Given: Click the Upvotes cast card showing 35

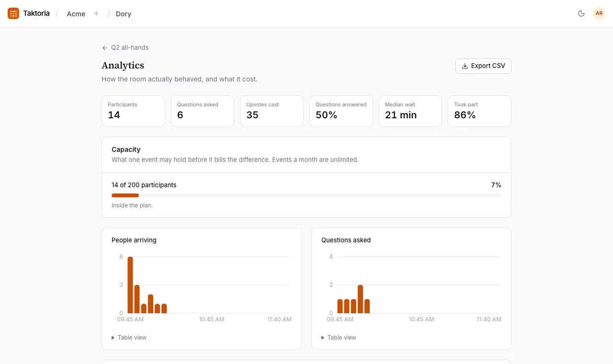Looking at the screenshot, I should click(x=272, y=111).
